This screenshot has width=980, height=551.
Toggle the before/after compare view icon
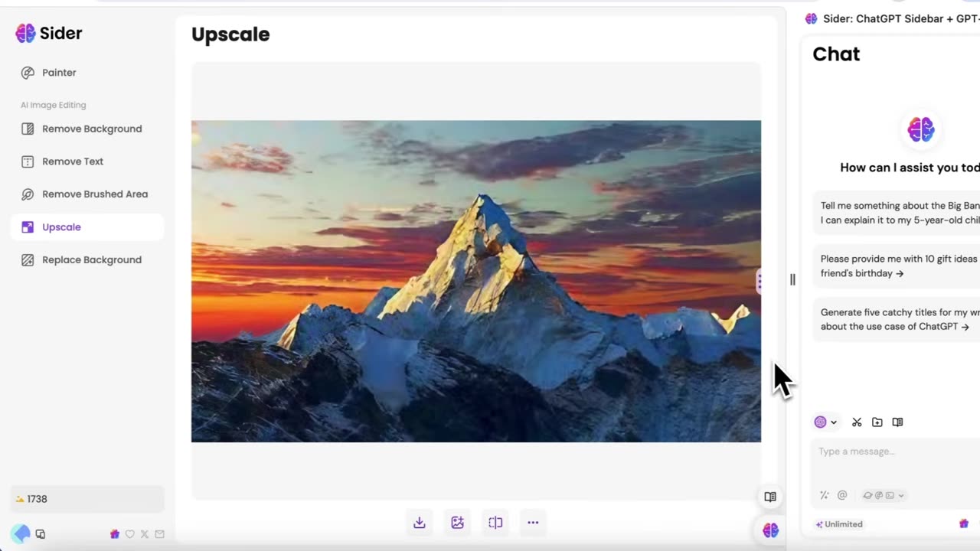[495, 523]
